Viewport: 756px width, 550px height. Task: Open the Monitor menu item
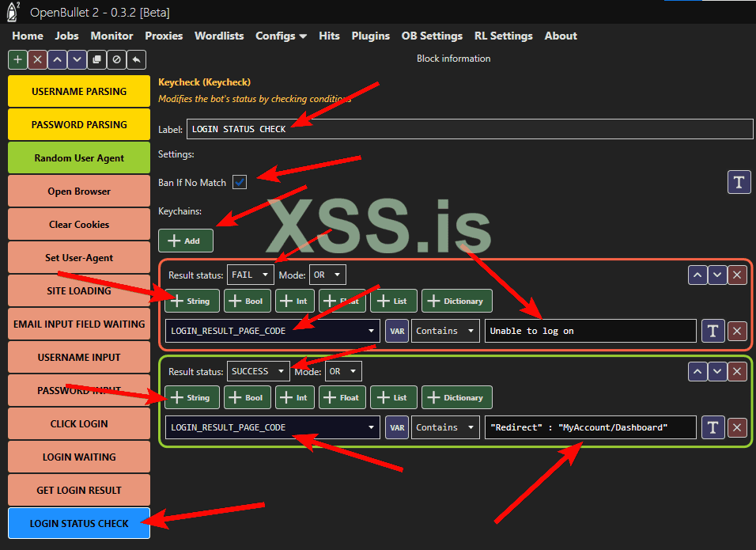pyautogui.click(x=112, y=36)
